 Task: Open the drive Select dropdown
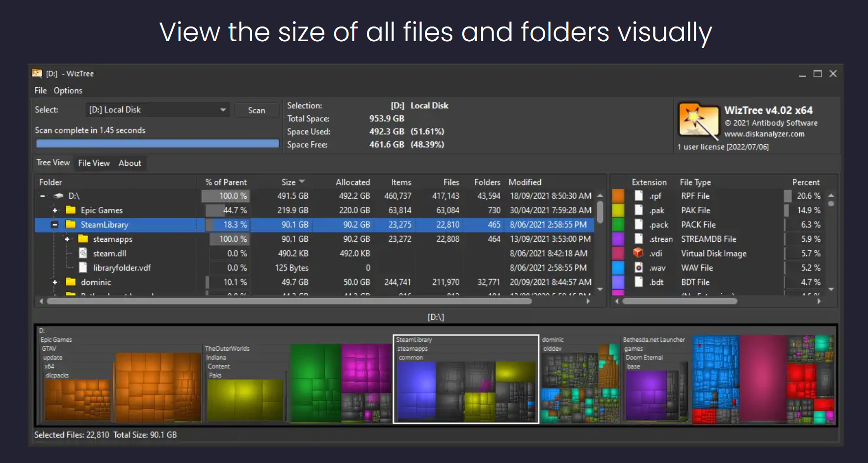[x=223, y=110]
